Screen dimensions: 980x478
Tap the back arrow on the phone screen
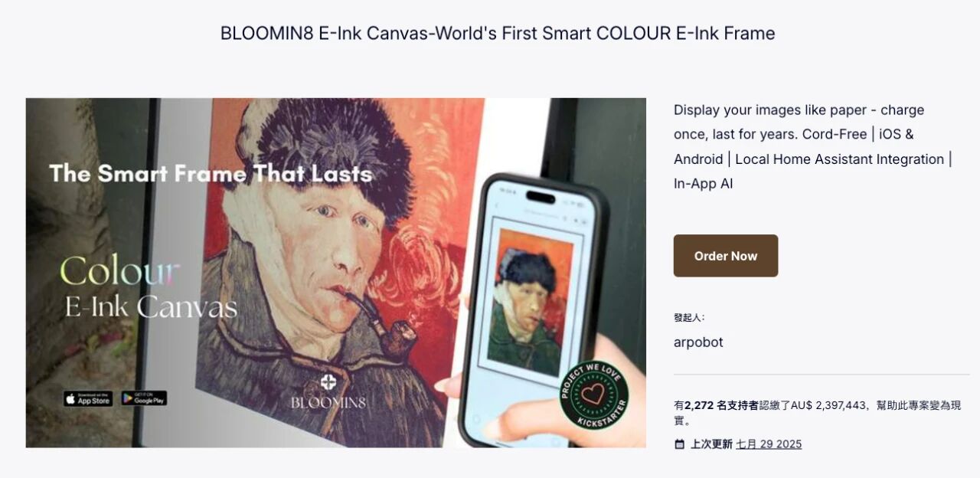pos(497,207)
